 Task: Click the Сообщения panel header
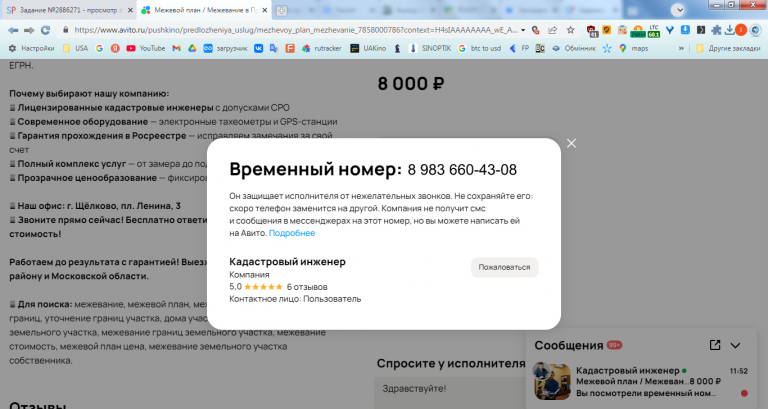point(641,345)
